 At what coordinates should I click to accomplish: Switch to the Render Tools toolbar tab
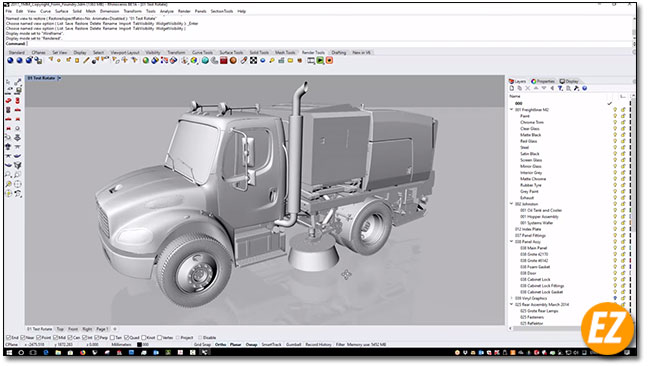click(313, 53)
